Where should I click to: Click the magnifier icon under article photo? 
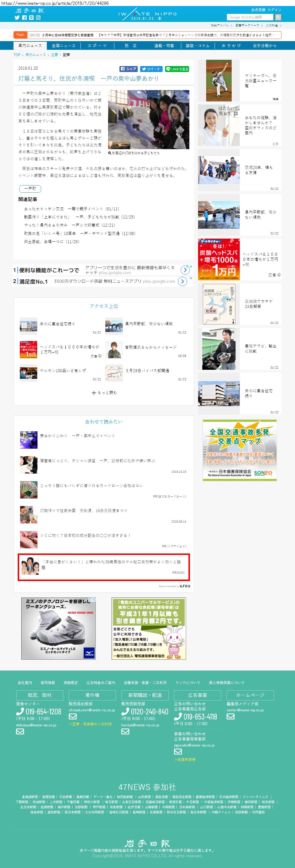110,153
